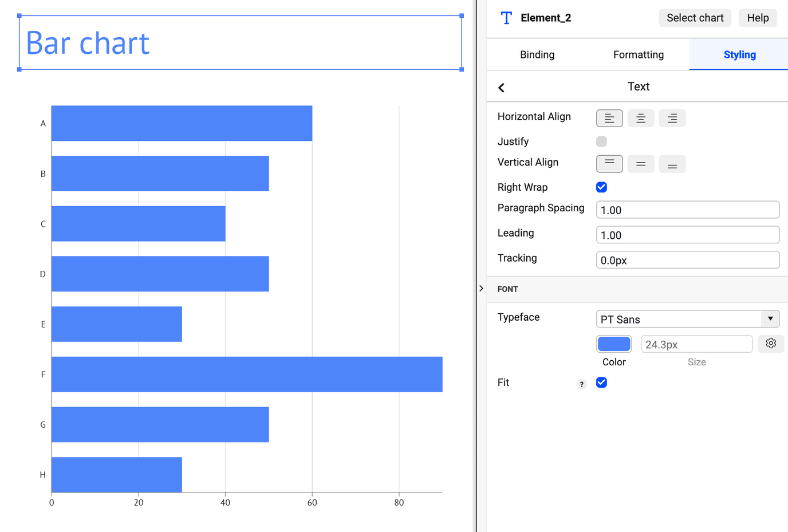Select the center horizontal align icon
The width and height of the screenshot is (788, 532).
tap(640, 118)
